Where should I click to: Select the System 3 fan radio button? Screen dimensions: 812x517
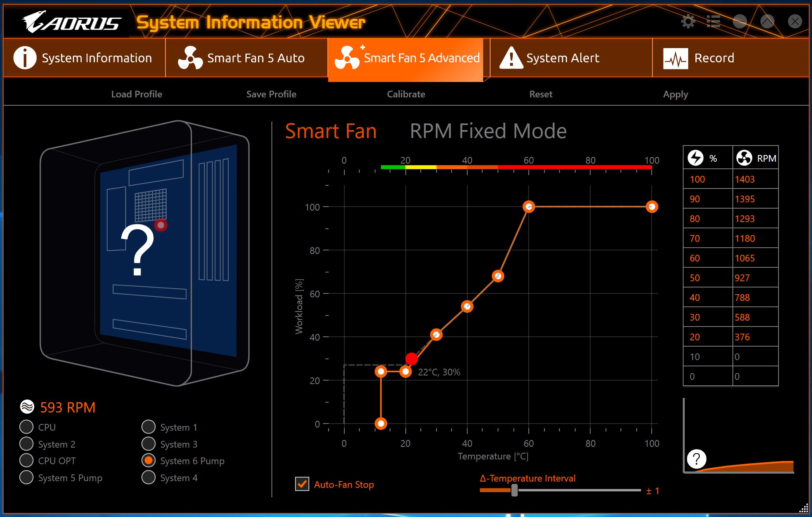click(149, 444)
